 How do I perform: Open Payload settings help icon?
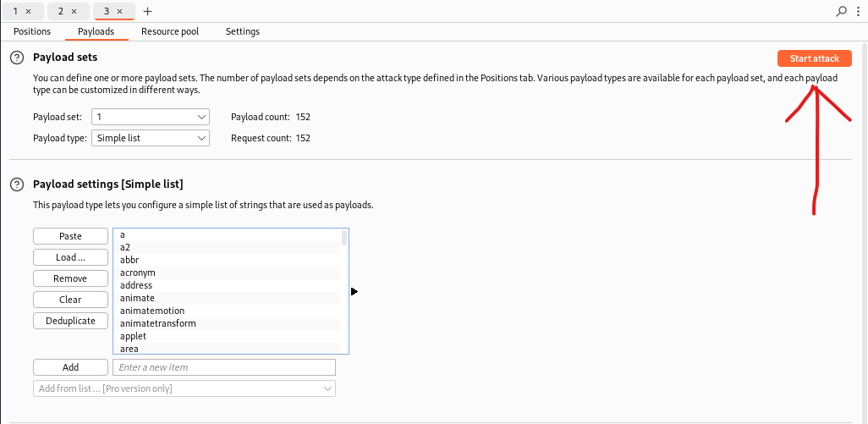click(x=16, y=184)
